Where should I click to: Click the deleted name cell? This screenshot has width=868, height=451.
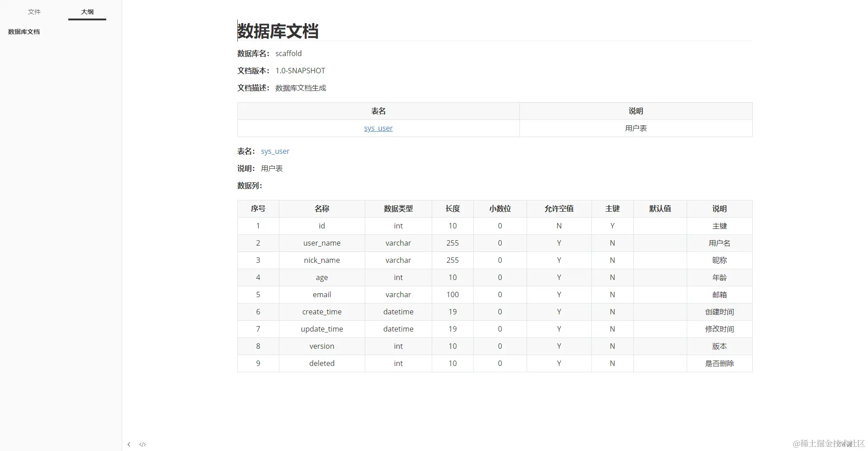tap(322, 363)
